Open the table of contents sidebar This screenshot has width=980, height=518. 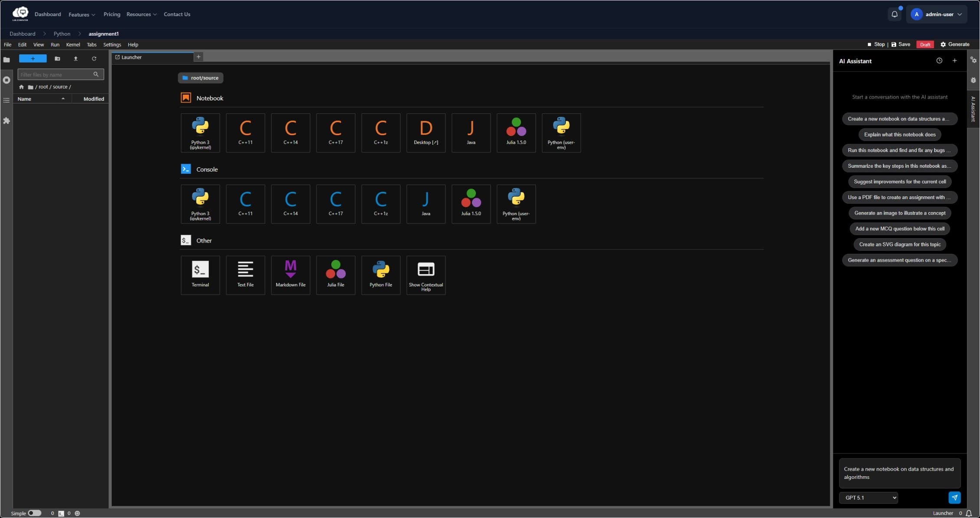pyautogui.click(x=7, y=100)
